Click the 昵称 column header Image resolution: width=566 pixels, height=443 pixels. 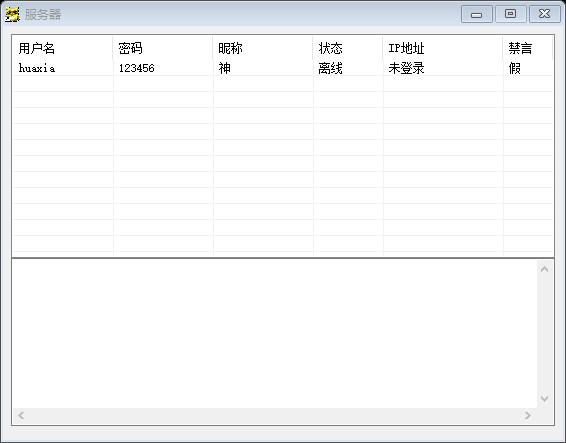tap(263, 48)
